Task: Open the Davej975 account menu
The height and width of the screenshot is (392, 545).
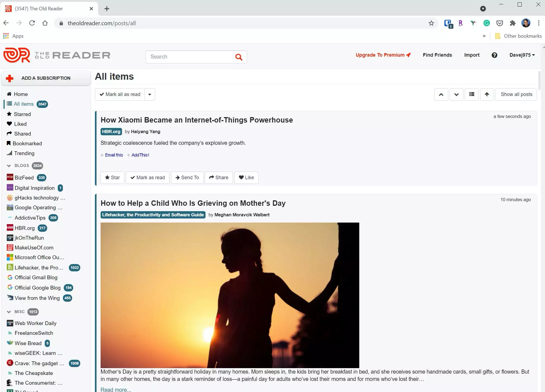Action: coord(522,55)
